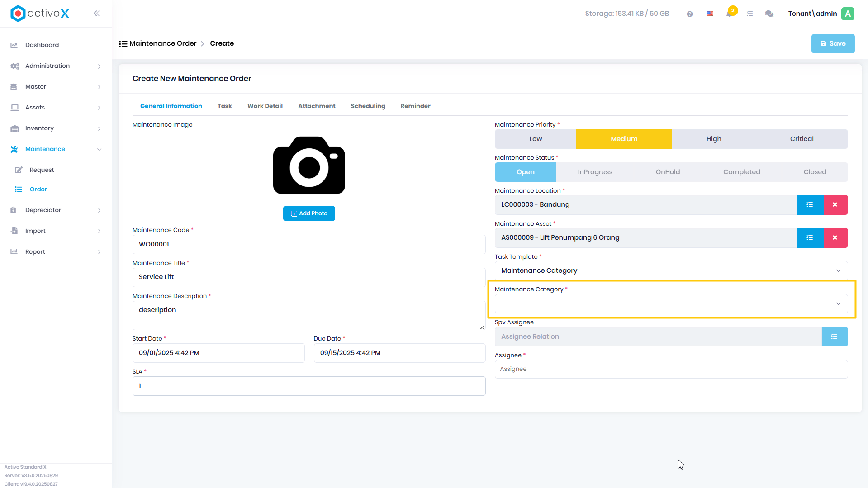868x488 pixels.
Task: Click the Maintenance Description textarea
Action: 309,316
